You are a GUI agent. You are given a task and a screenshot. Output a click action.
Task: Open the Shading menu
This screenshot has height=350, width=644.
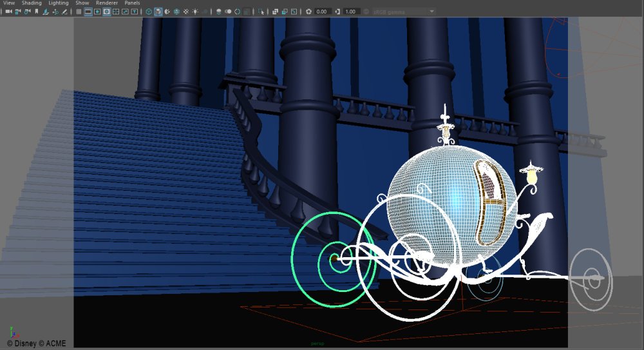[x=32, y=3]
